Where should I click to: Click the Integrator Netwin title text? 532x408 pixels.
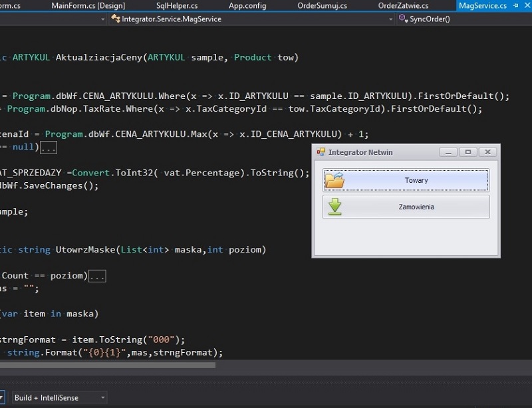click(360, 152)
